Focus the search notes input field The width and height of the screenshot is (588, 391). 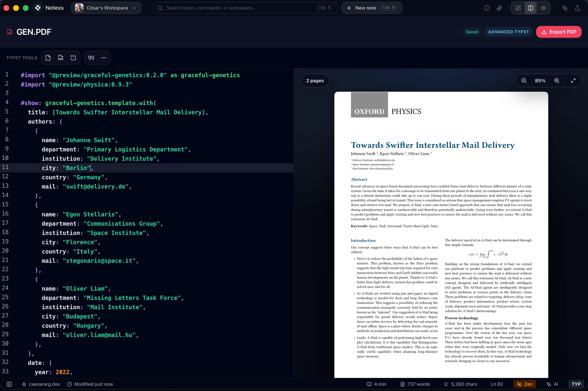pos(245,8)
